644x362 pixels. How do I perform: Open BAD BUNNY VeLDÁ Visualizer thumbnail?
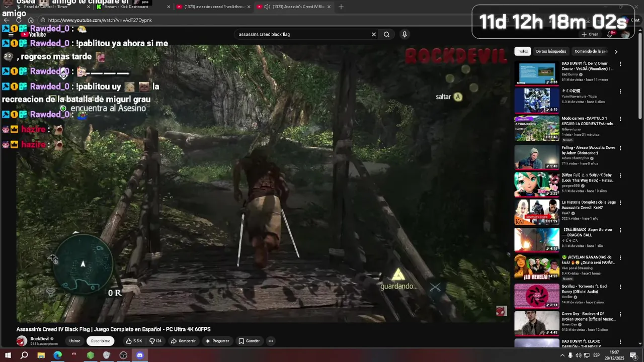coord(537,73)
